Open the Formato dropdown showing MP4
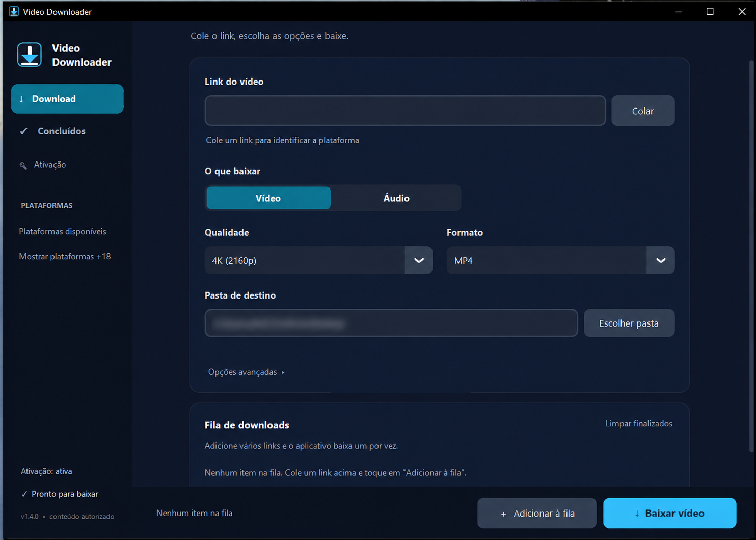This screenshot has height=540, width=756. coord(560,260)
